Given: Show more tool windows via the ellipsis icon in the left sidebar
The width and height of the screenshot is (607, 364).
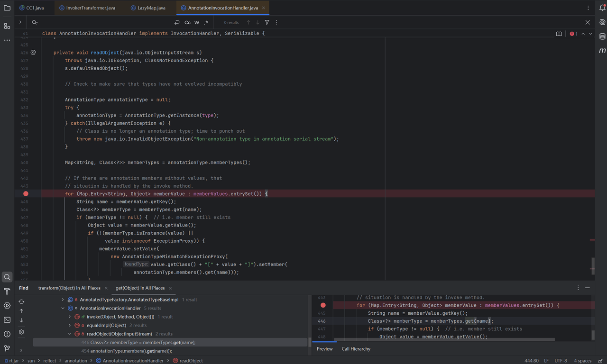Looking at the screenshot, I should coord(7,40).
